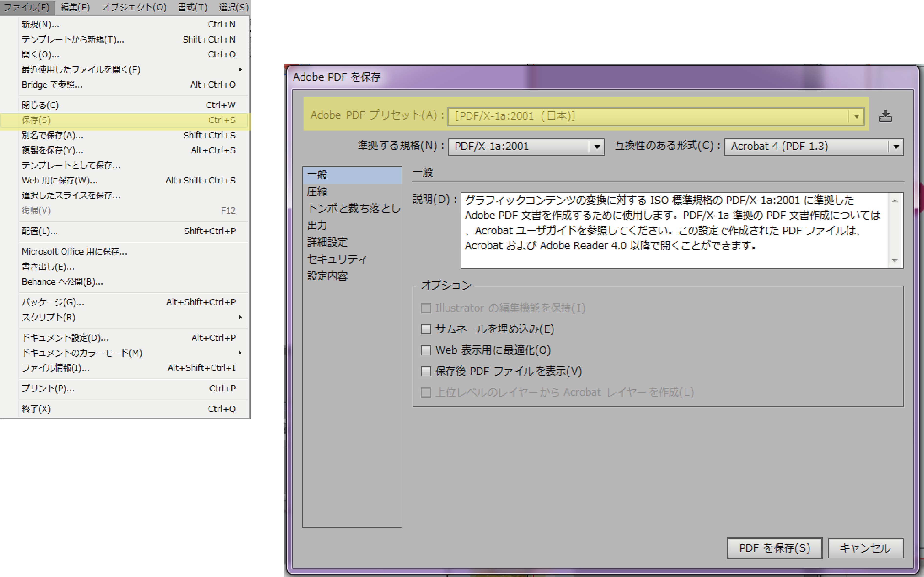Open the 互換性のある形式 dropdown
The image size is (924, 577).
[813, 147]
